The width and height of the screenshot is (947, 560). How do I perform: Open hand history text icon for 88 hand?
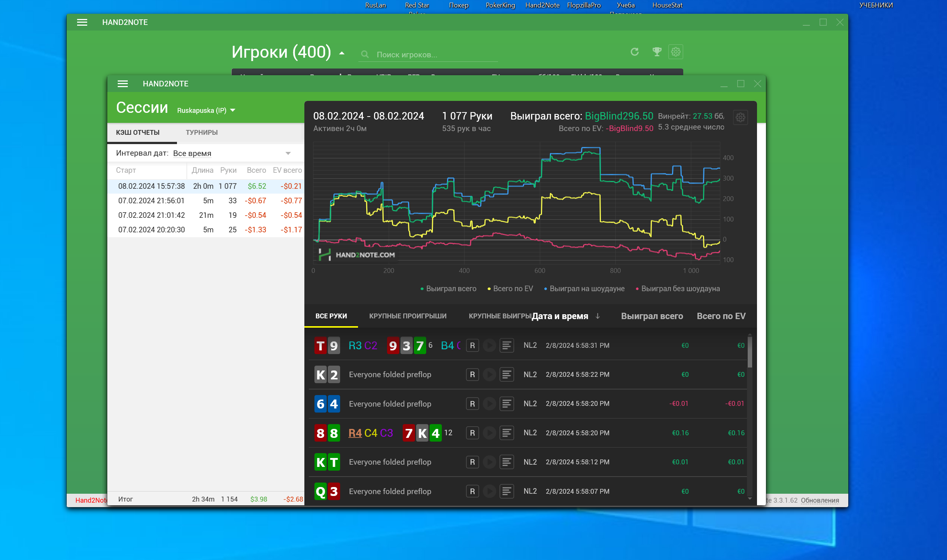(x=507, y=433)
